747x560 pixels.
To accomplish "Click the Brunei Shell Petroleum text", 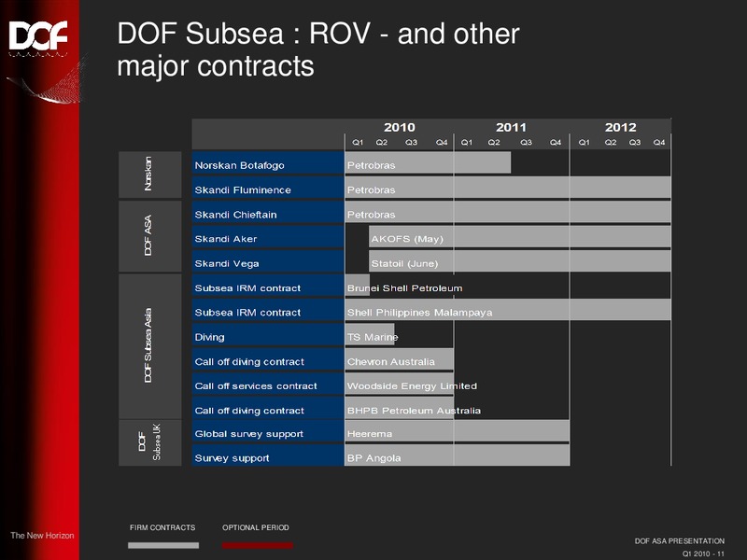I will (x=404, y=288).
